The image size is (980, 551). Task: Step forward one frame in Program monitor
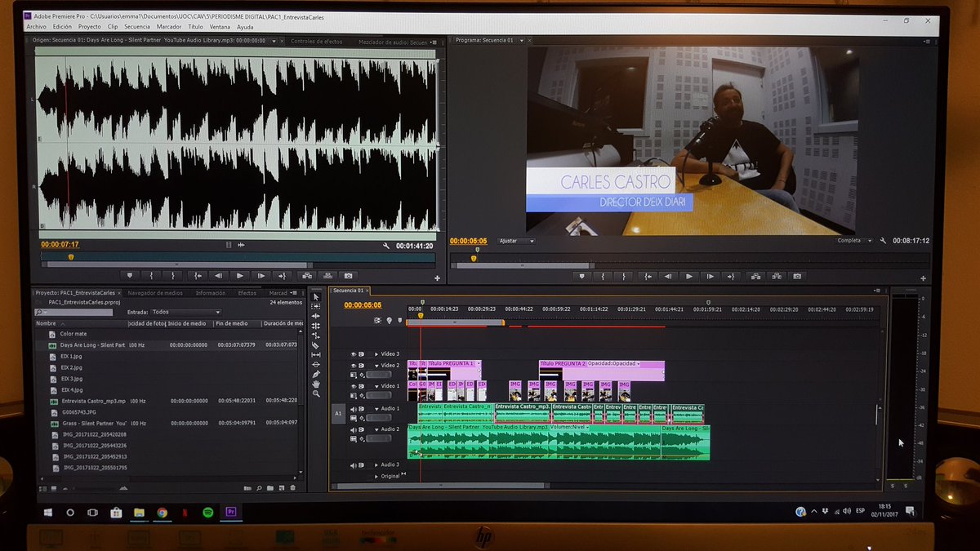click(710, 276)
